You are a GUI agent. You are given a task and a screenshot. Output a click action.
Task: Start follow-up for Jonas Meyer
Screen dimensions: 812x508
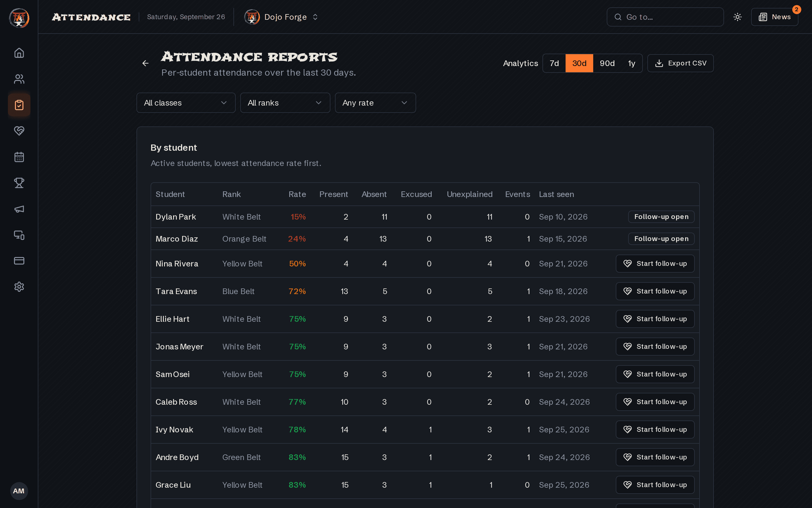(x=655, y=346)
